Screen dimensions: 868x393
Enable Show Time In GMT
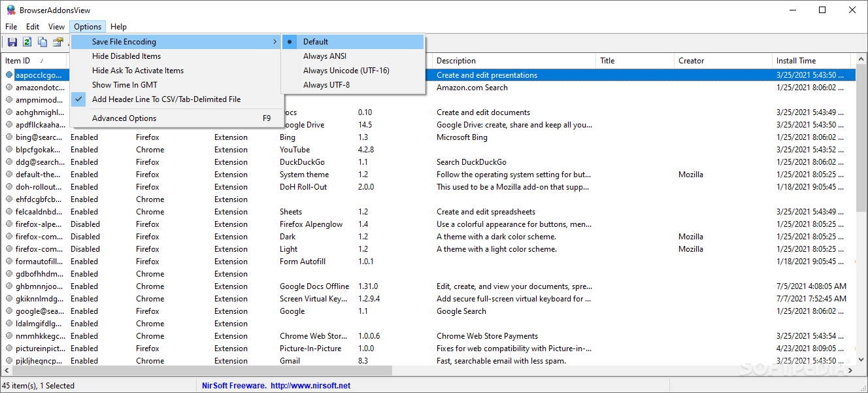(176, 85)
